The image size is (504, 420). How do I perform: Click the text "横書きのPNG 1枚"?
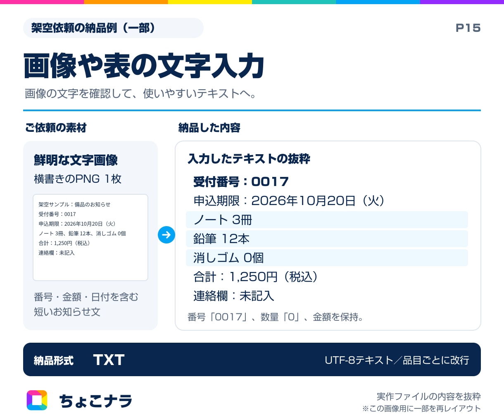(78, 179)
